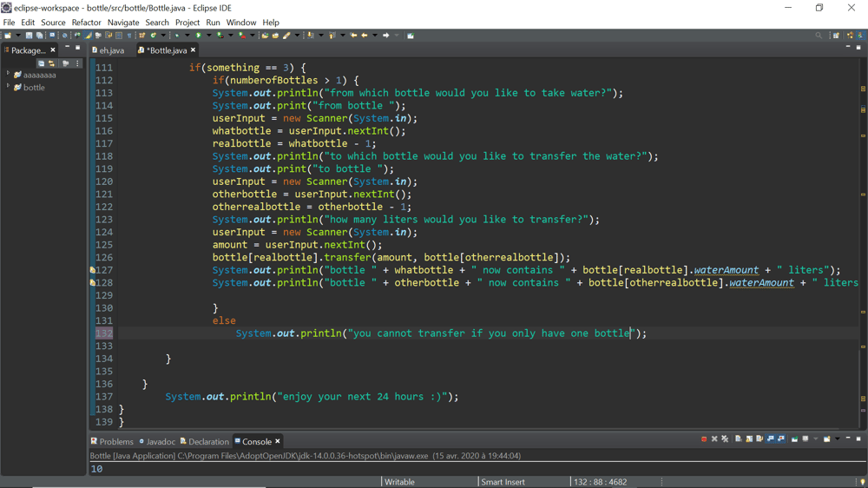Open the External Tools dropdown arrow
The image size is (868, 488).
[x=253, y=36]
